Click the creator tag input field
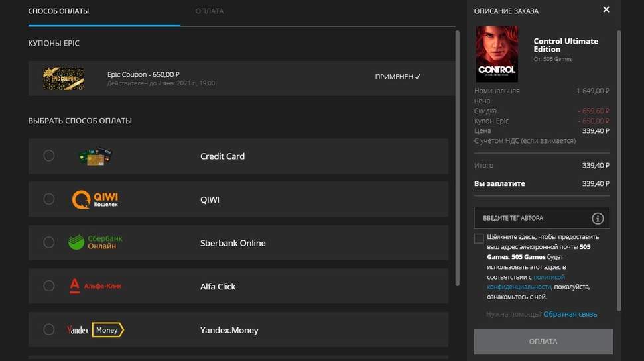The width and height of the screenshot is (644, 361). point(531,218)
